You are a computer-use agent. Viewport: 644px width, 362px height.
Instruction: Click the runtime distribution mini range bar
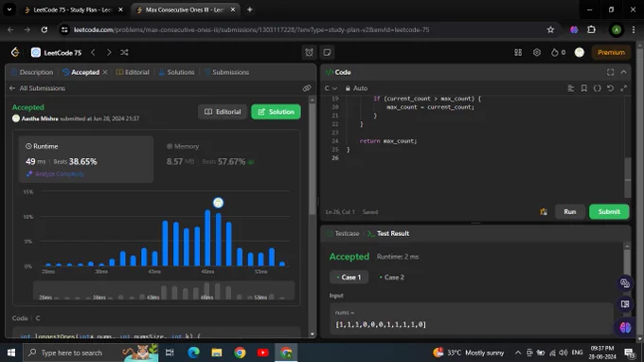164,291
